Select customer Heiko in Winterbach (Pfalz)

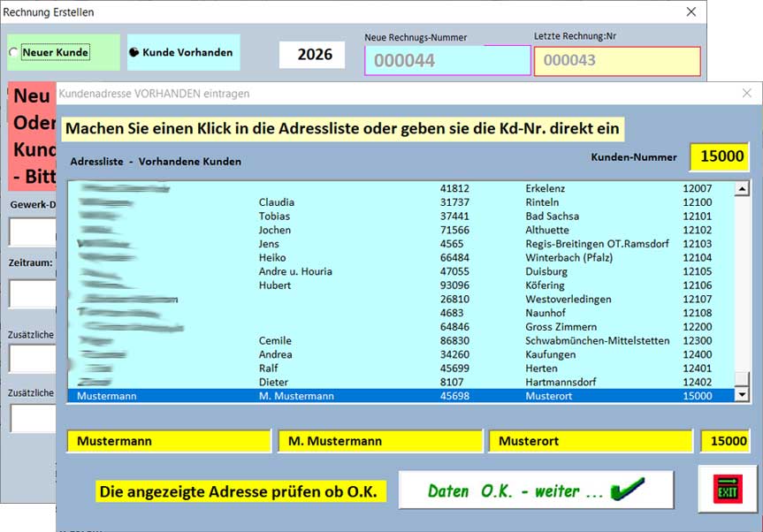354,257
